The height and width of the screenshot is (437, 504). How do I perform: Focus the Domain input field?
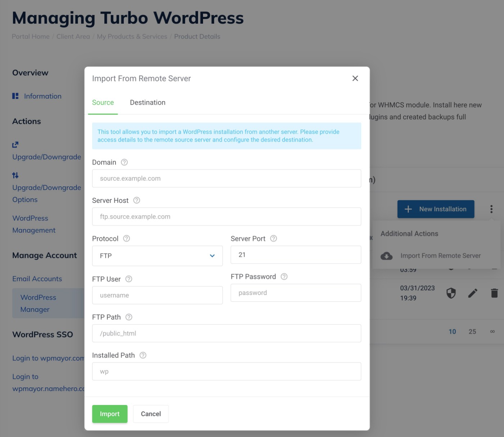226,178
